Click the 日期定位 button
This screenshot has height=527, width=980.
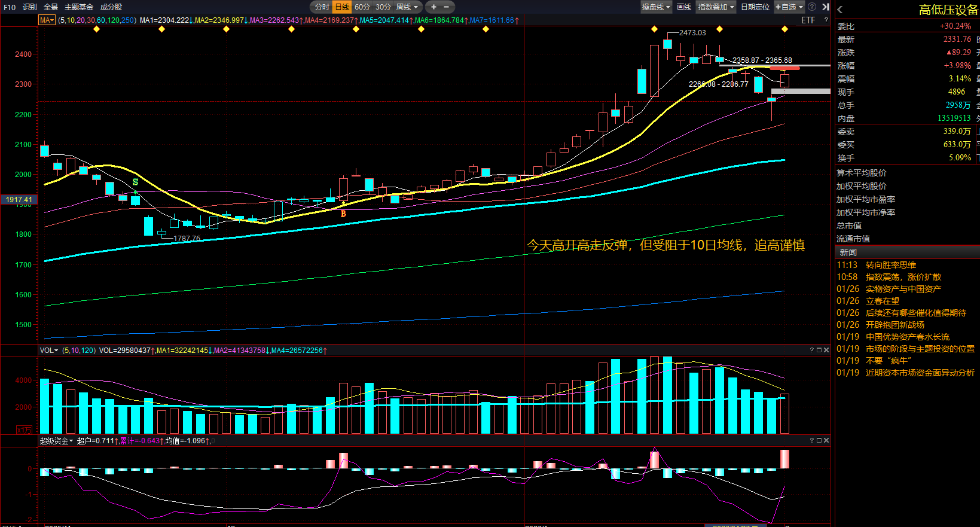pyautogui.click(x=755, y=7)
